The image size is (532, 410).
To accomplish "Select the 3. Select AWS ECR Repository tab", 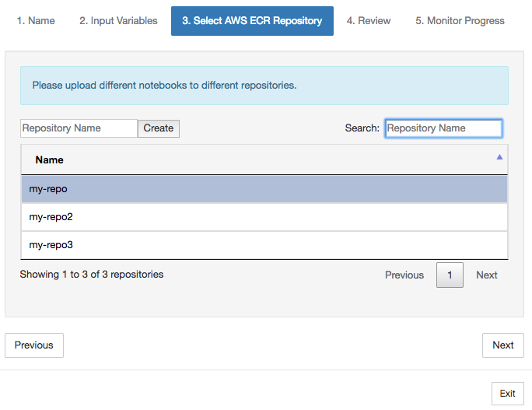I will (252, 21).
